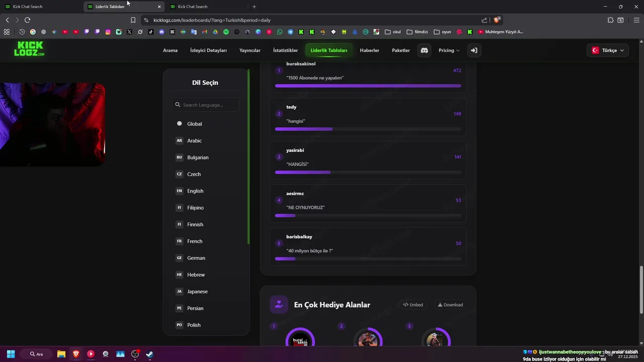Image resolution: width=644 pixels, height=362 pixels.
Task: Open the Discord icon in the navbar
Action: 424,50
